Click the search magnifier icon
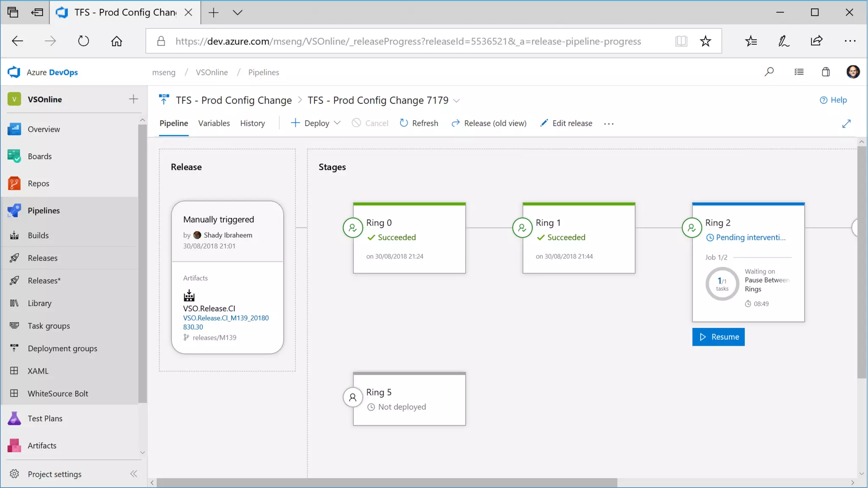The width and height of the screenshot is (868, 488). click(769, 72)
